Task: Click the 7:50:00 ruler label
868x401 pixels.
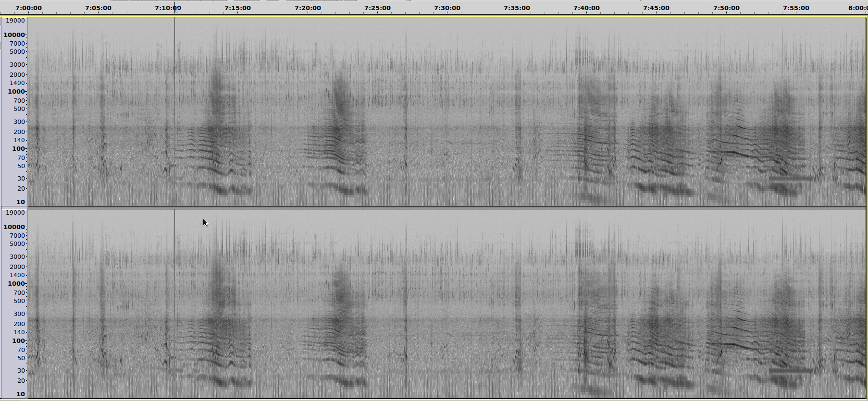Action: [x=726, y=8]
